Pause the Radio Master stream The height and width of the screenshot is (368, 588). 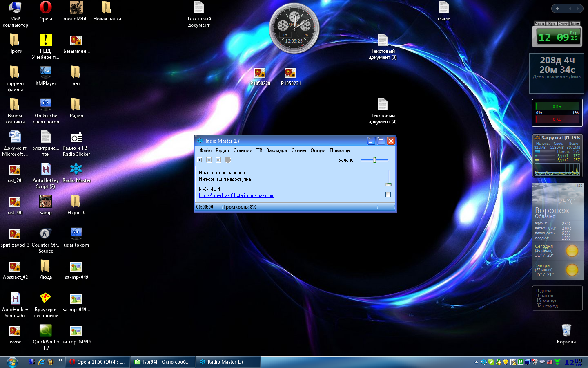pos(209,160)
